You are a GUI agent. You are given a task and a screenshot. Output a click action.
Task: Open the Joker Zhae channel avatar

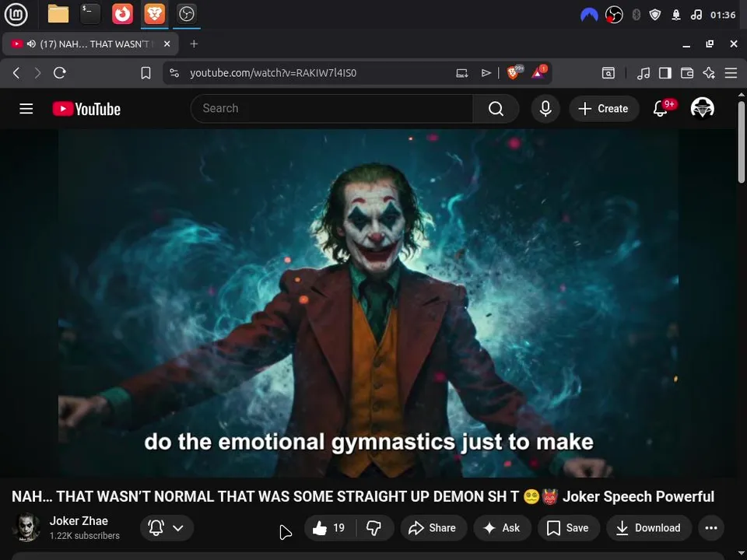26,527
